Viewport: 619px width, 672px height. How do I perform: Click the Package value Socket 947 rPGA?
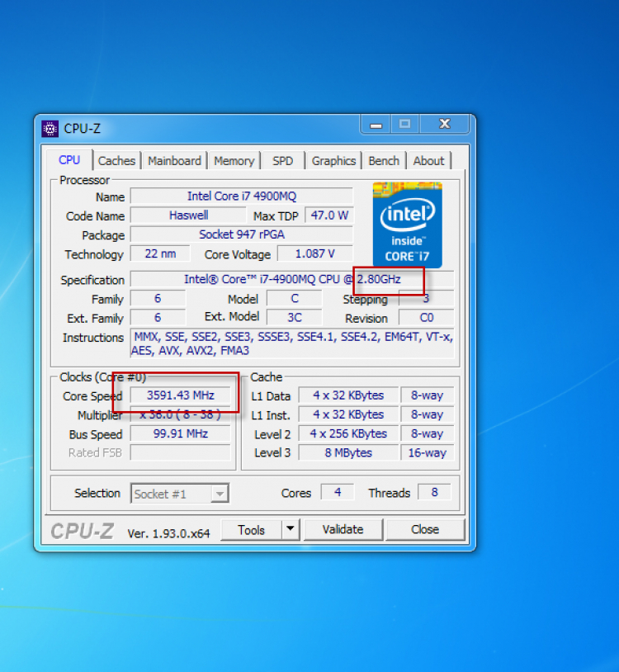(x=242, y=234)
